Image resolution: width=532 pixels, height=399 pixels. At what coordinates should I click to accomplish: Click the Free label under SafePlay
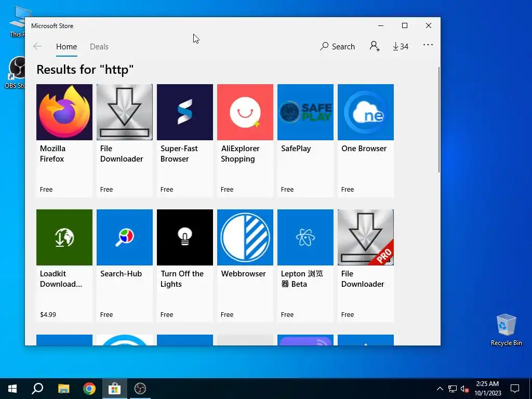287,189
